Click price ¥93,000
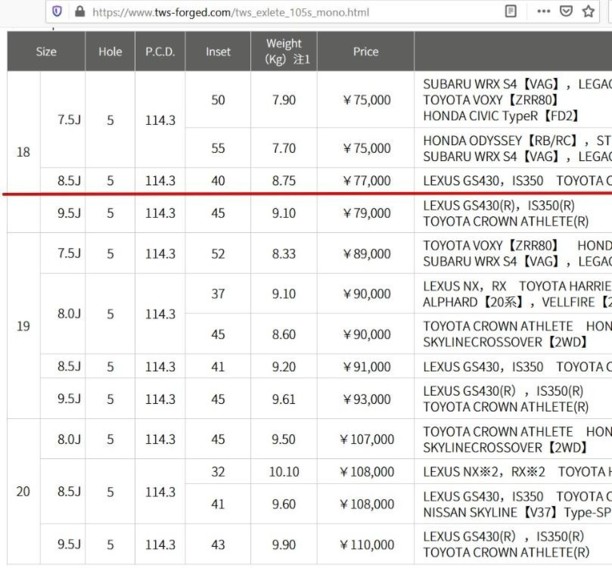This screenshot has width=612, height=568. click(x=366, y=399)
